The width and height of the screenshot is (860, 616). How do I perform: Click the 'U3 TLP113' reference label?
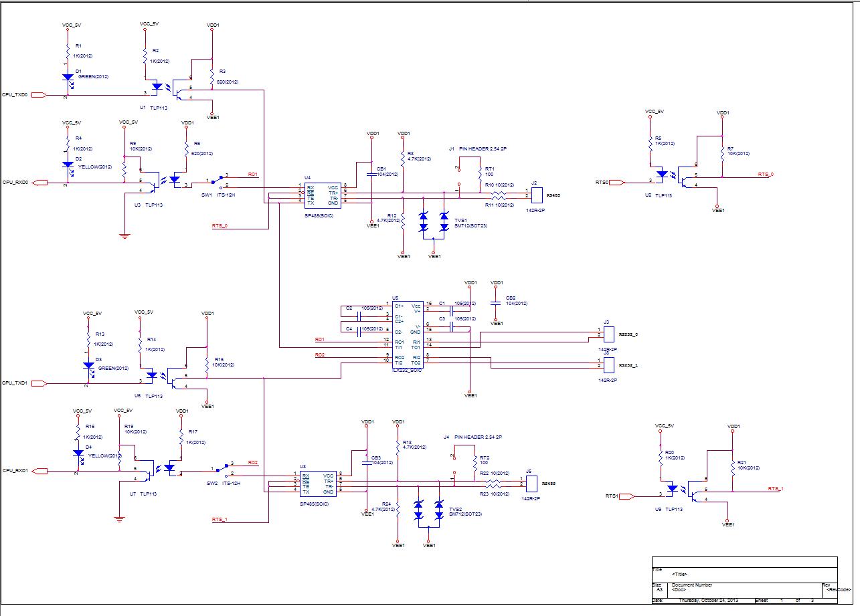pyautogui.click(x=149, y=205)
